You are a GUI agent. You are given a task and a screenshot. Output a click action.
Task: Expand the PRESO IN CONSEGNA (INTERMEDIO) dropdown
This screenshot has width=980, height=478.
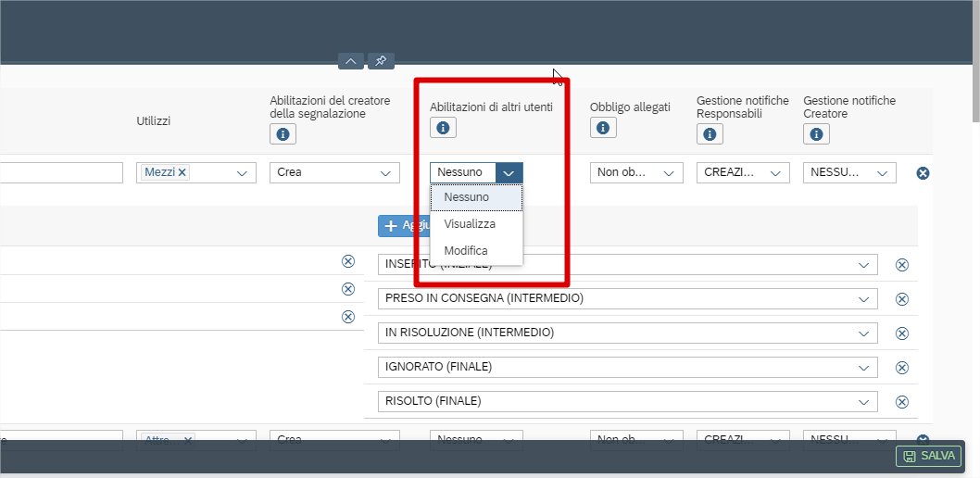pyautogui.click(x=863, y=298)
